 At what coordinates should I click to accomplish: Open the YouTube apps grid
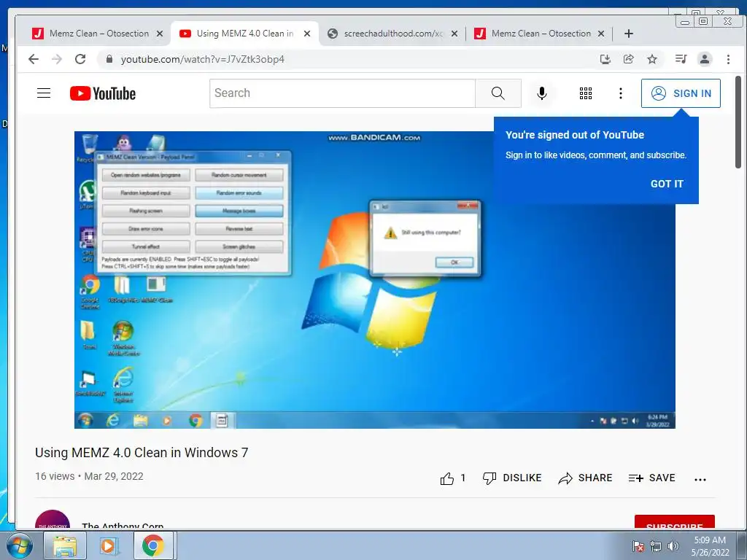click(x=586, y=93)
